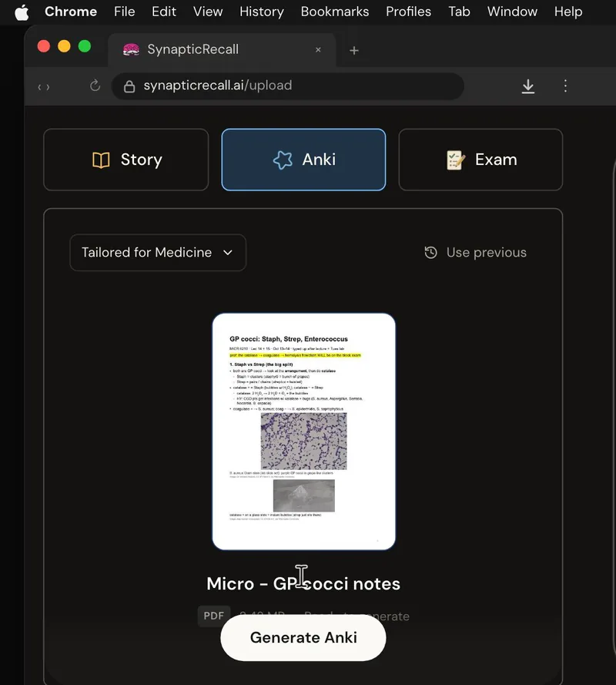Click the back/forward navigation arrows
Screen dimensions: 616x685
coord(44,87)
